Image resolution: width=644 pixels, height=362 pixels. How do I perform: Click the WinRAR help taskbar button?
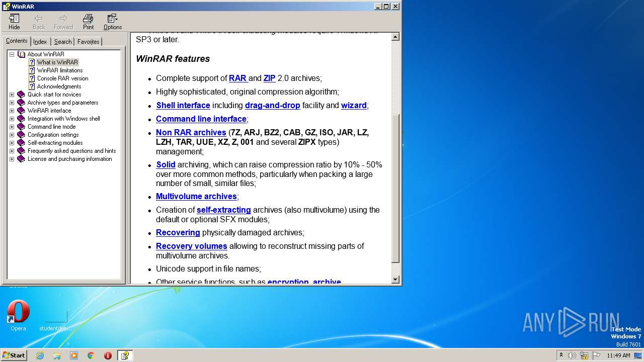[125, 355]
